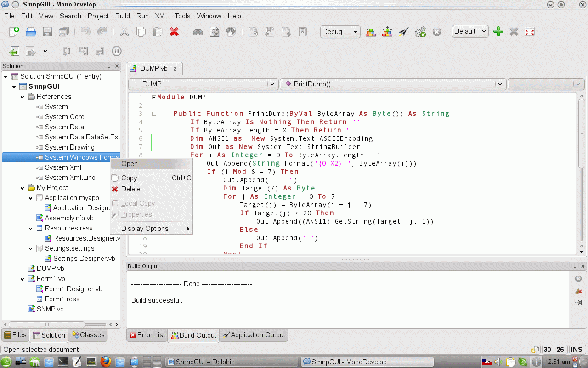
Task: Click the Save All toolbar icon
Action: [64, 32]
